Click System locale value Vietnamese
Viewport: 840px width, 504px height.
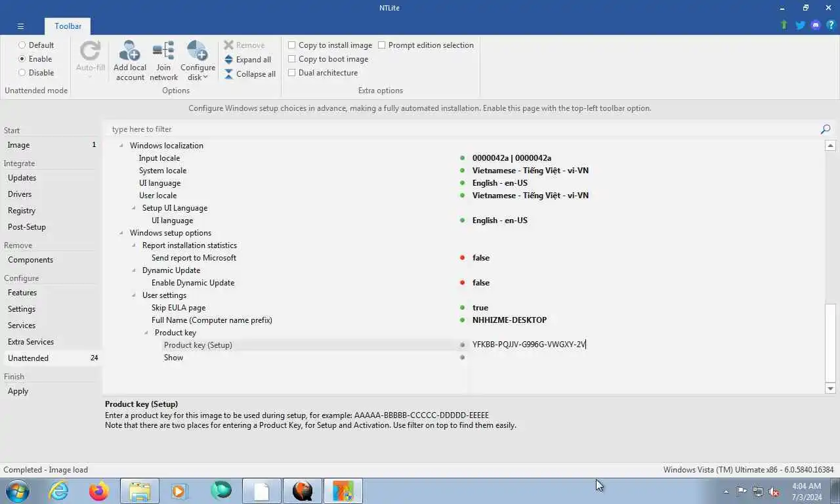click(x=530, y=171)
